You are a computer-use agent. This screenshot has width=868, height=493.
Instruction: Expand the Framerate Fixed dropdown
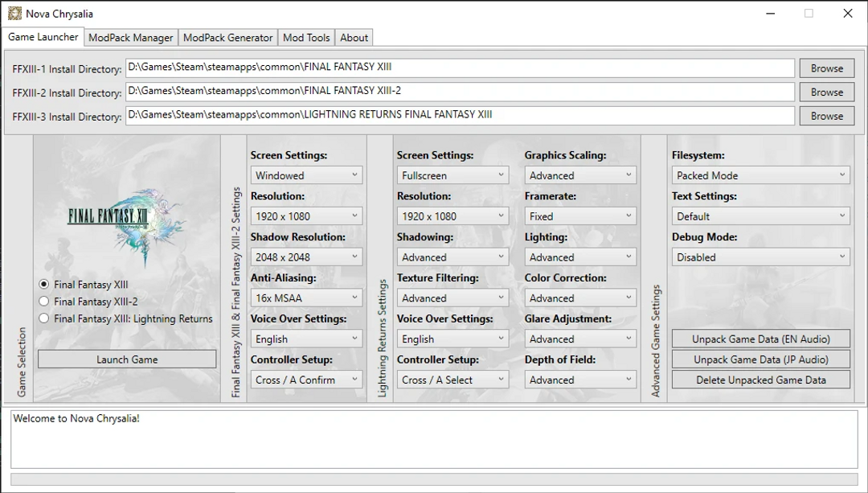(x=580, y=216)
